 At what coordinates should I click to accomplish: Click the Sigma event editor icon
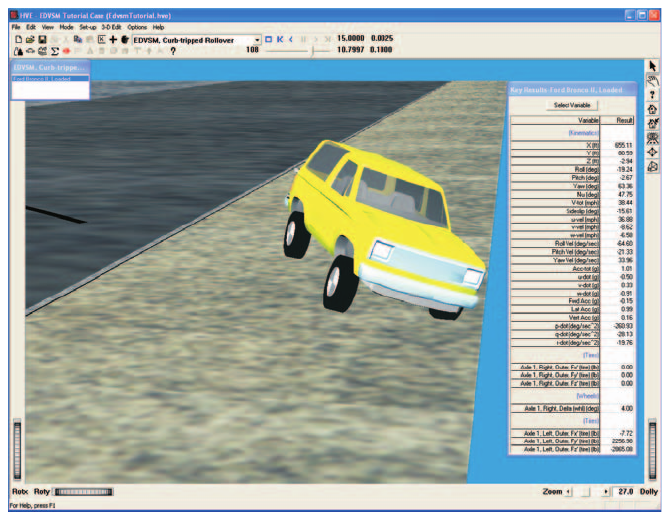pos(55,51)
